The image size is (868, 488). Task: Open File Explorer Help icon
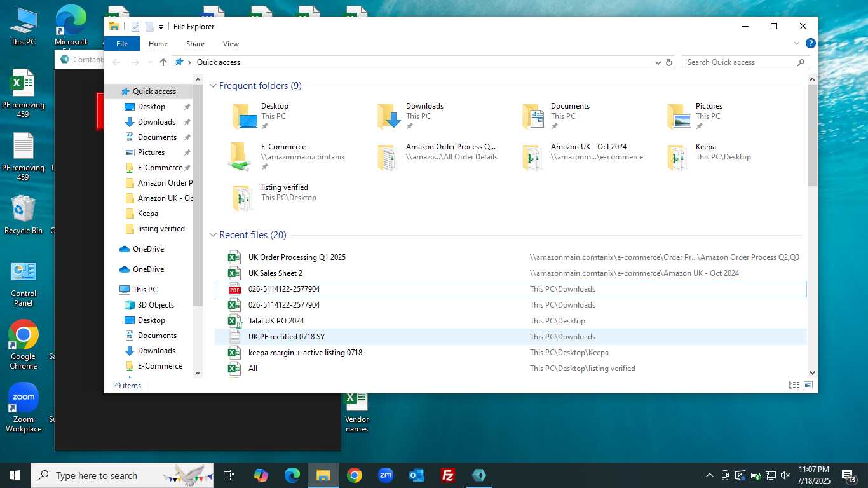[x=810, y=44]
